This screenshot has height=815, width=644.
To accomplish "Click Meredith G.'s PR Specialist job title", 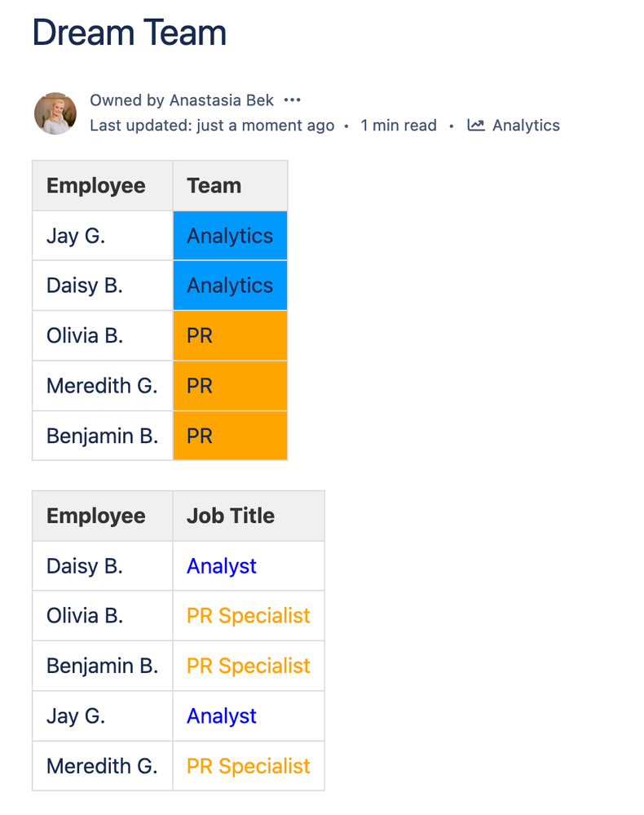I will click(249, 766).
